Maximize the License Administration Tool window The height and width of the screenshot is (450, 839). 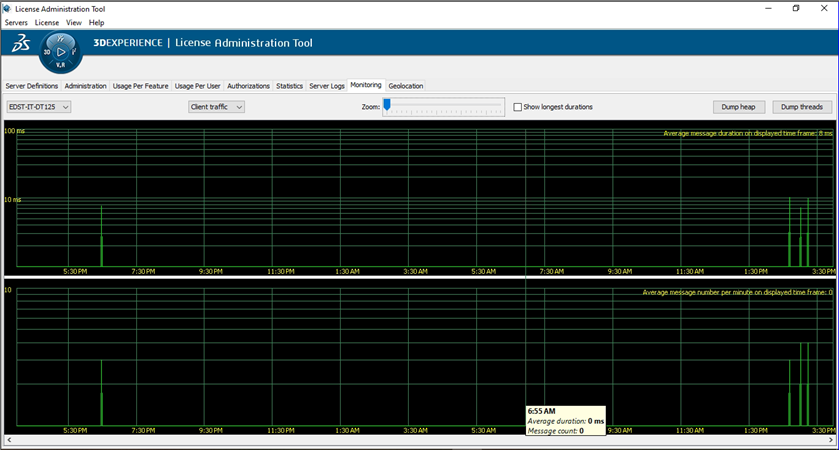click(x=795, y=8)
